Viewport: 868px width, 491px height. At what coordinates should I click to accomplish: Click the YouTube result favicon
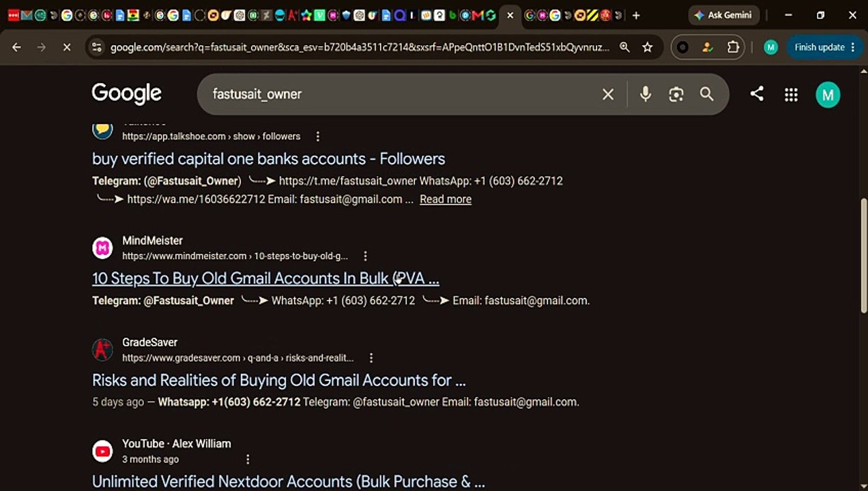tap(102, 451)
